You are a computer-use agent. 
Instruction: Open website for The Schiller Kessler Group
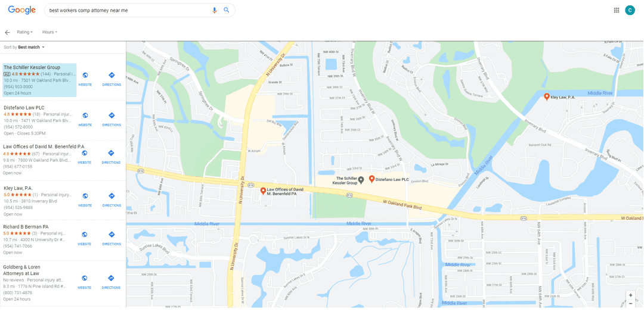coord(85,79)
